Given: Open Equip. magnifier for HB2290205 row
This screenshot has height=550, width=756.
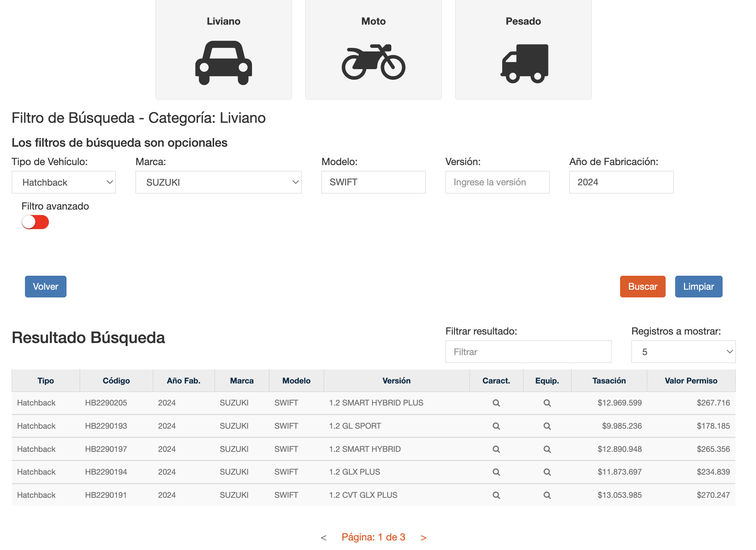Looking at the screenshot, I should click(547, 403).
